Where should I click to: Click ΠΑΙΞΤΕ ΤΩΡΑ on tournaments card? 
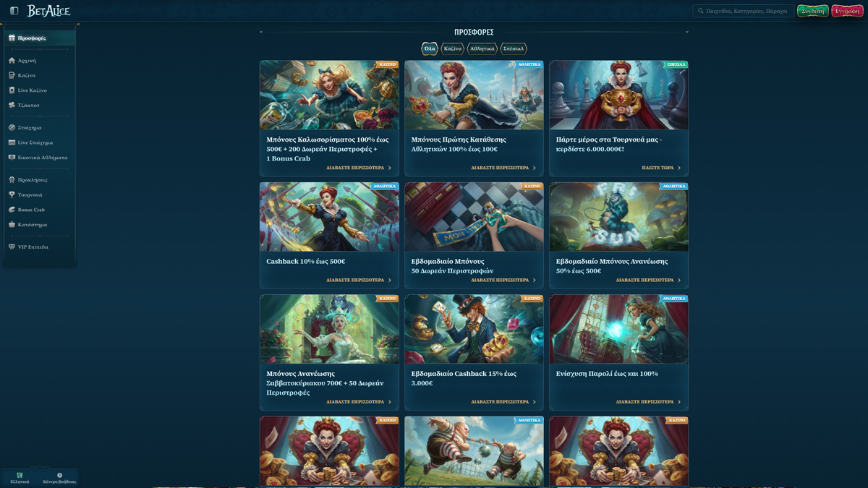coord(660,168)
